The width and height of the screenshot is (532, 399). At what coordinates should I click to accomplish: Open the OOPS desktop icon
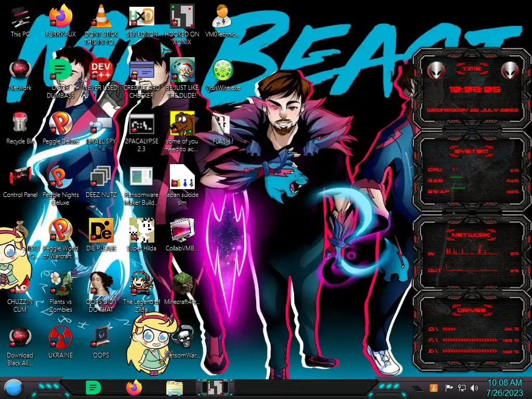101,343
